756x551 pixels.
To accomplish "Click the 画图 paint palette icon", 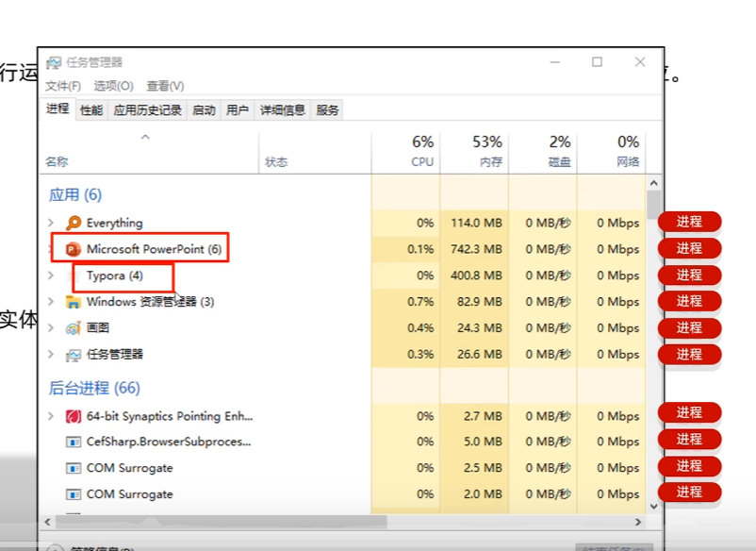I will [74, 328].
